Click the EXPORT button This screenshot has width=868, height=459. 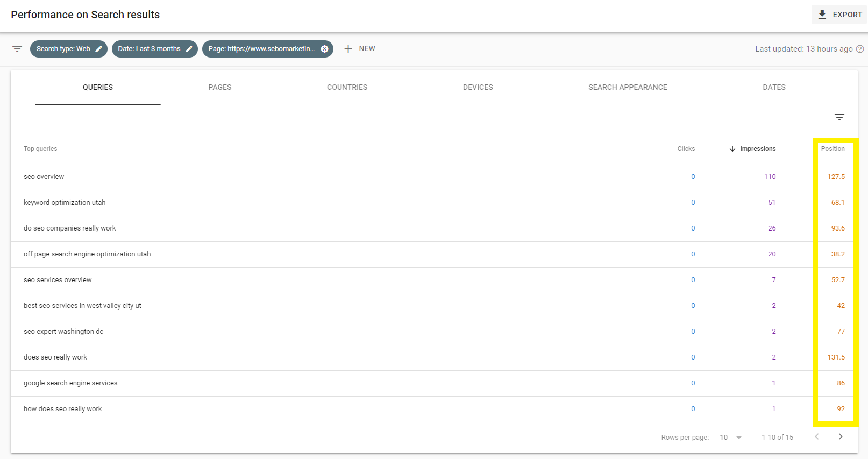tap(839, 15)
